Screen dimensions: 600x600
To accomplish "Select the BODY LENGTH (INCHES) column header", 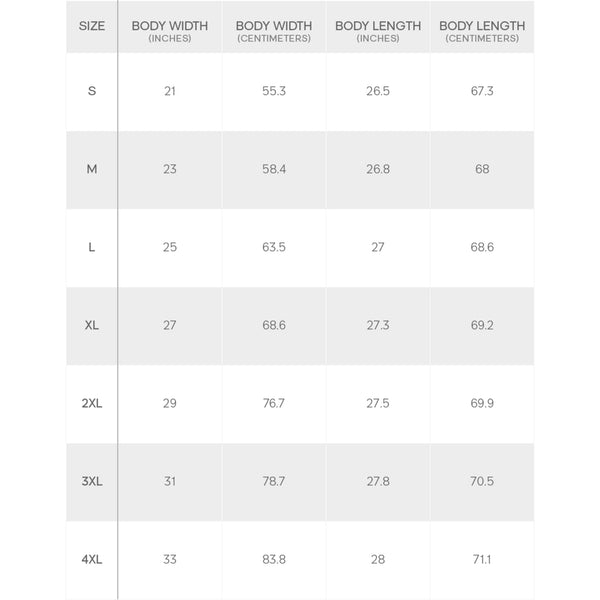I will point(377,31).
